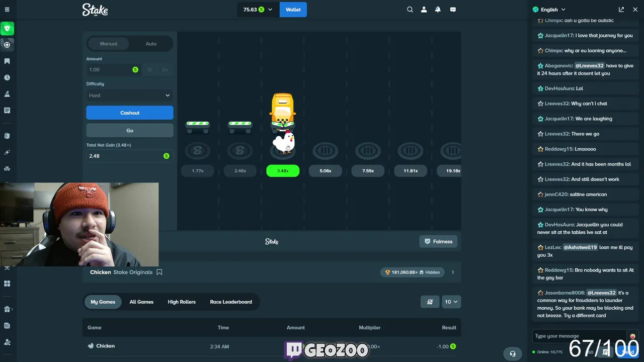
Task: Toggle the bets filter icon beside the 10 dropdown
Action: tap(430, 302)
